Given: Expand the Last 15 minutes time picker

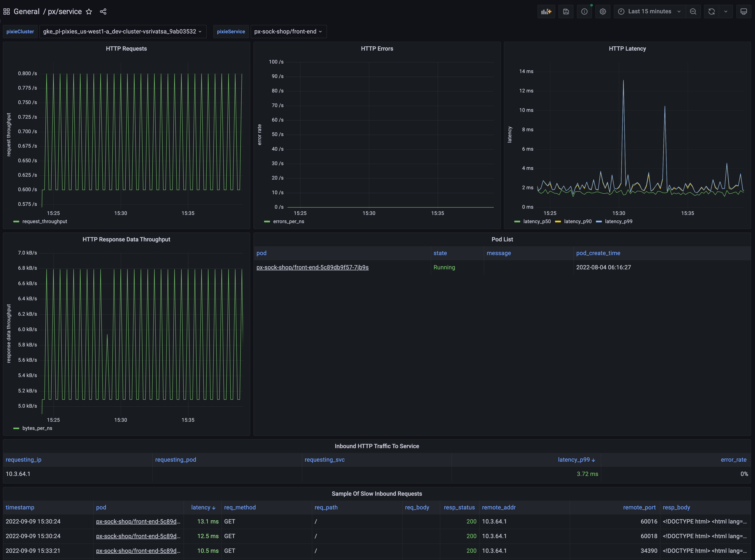Looking at the screenshot, I should click(x=649, y=12).
